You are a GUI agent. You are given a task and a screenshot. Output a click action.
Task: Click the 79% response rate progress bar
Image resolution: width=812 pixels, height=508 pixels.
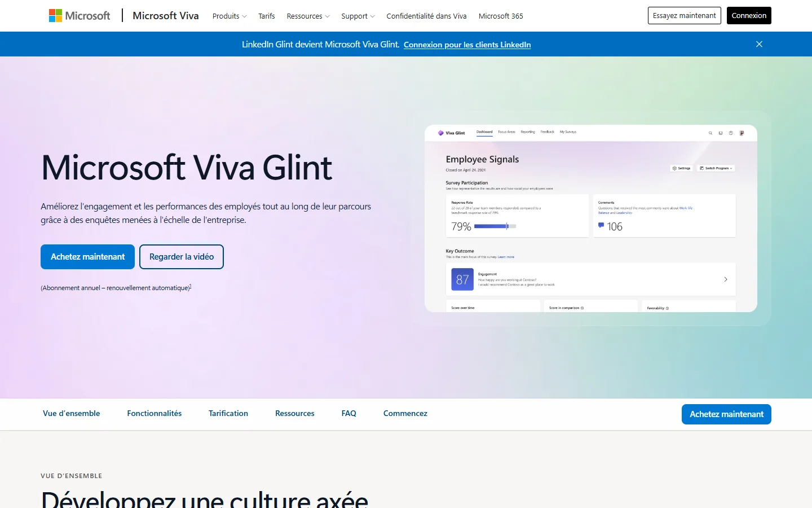click(x=495, y=226)
